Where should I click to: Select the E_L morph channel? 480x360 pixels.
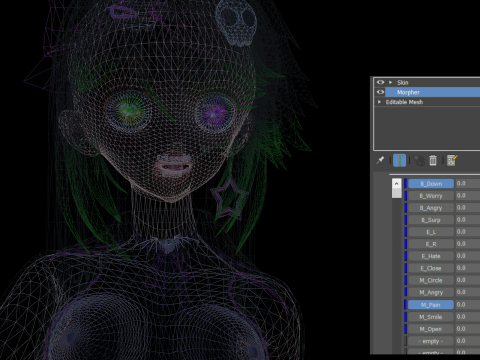click(x=431, y=232)
